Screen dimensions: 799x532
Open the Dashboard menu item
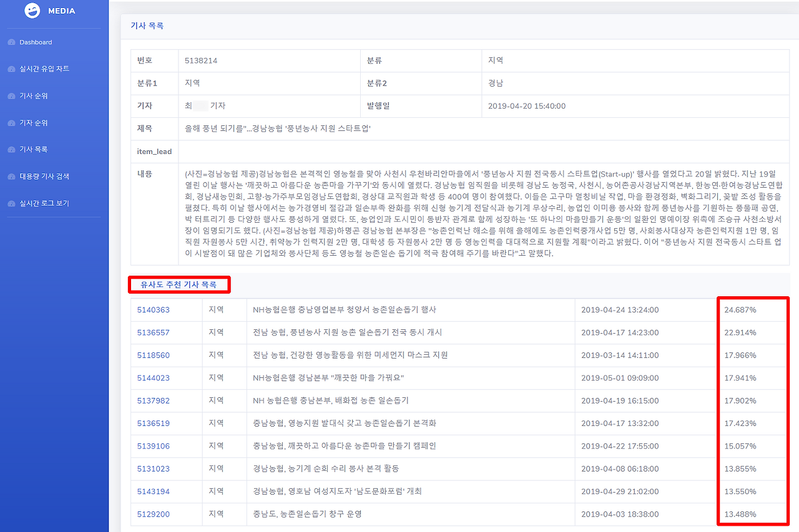click(x=36, y=42)
